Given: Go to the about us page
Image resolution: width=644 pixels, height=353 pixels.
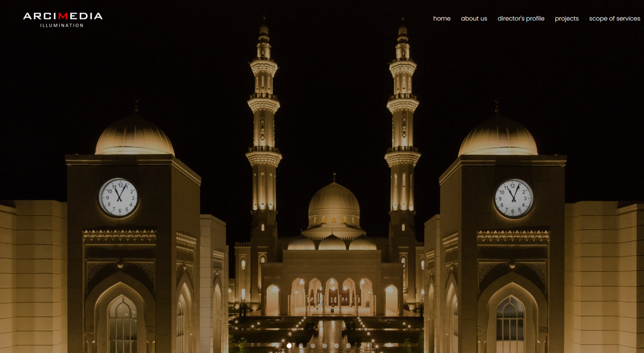Looking at the screenshot, I should click(474, 18).
